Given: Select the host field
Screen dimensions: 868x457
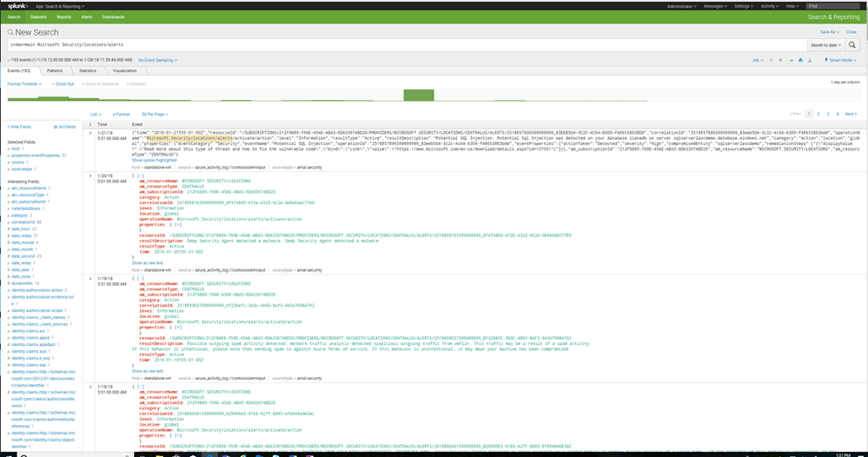Looking at the screenshot, I should pos(16,149).
